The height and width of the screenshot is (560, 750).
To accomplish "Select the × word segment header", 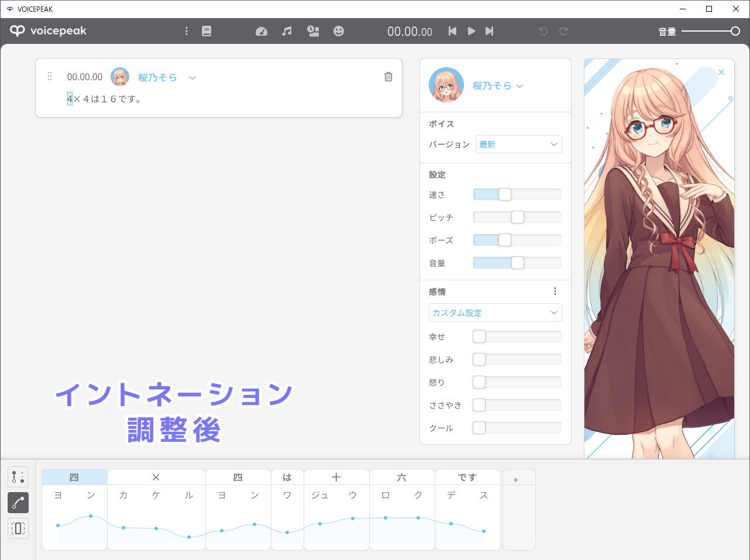I will [x=156, y=477].
